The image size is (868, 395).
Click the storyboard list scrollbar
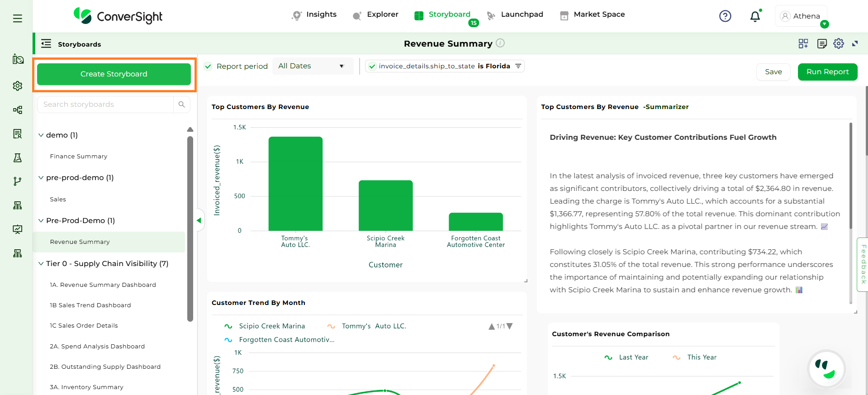pyautogui.click(x=190, y=226)
